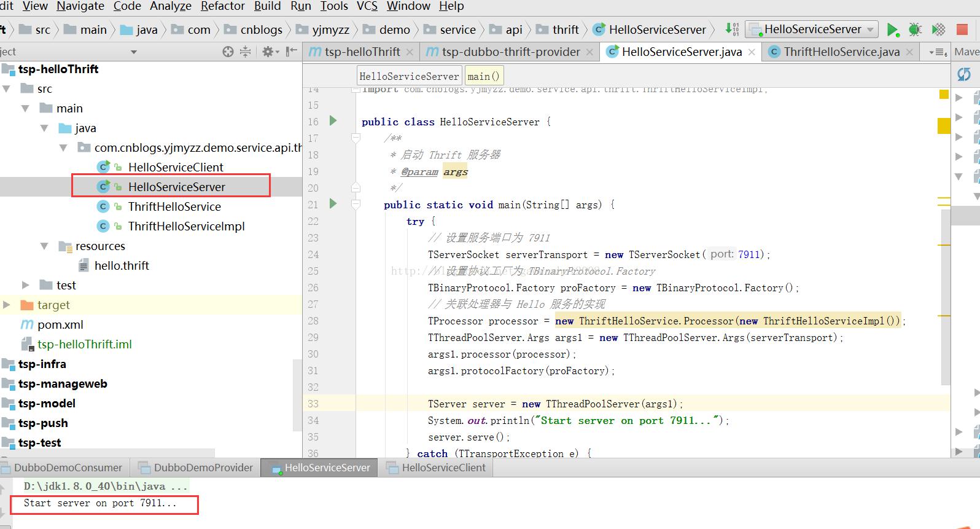
Task: Run HelloServiceServer with the green play button
Action: pyautogui.click(x=892, y=29)
